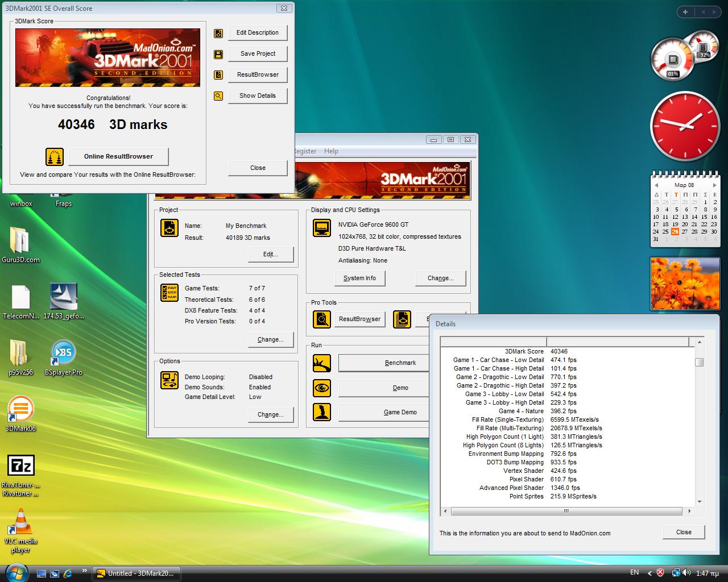Click the Edit Description icon
The width and height of the screenshot is (728, 582).
point(218,34)
